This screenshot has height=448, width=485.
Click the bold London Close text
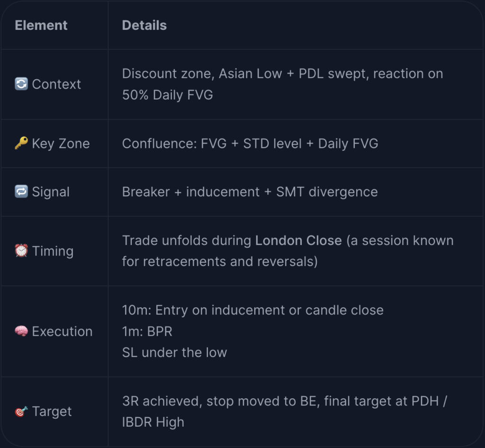click(298, 240)
